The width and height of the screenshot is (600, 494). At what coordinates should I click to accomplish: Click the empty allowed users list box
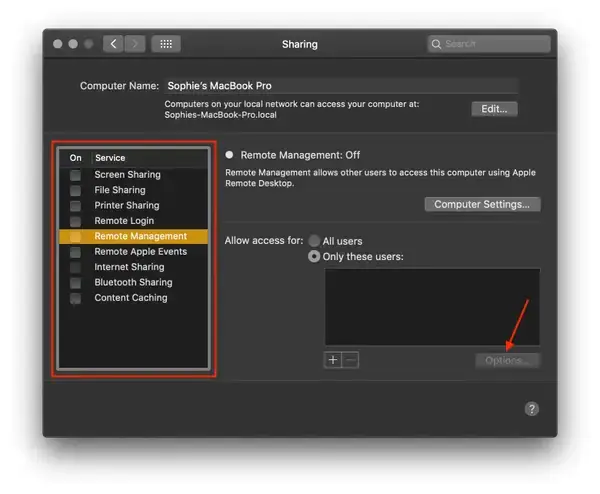pos(432,307)
